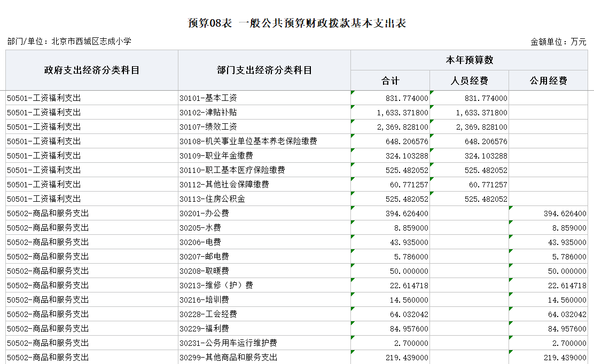Select cell 30216-培训费
Screen dimensions: 594x364
coord(264,299)
